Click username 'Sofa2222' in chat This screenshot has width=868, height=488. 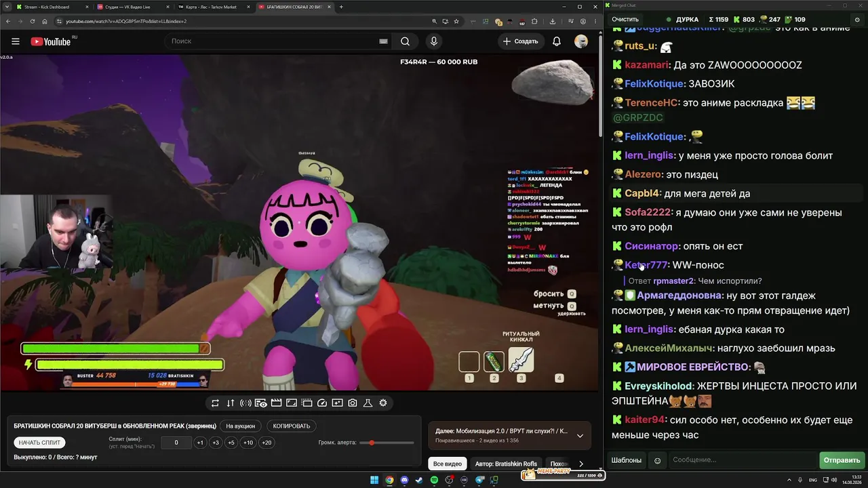pos(648,212)
